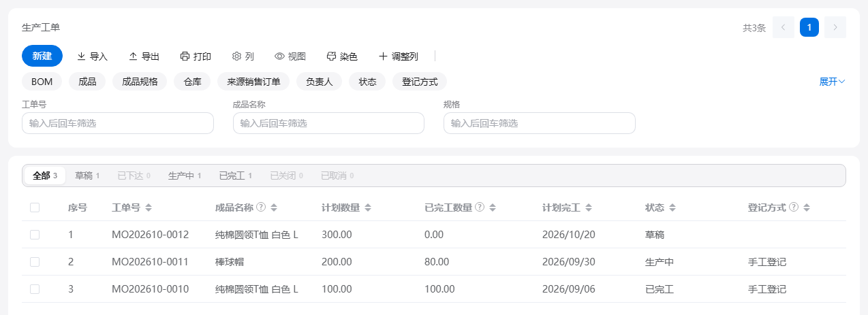Screen dimensions: 868x315
Task: Click the 导出 export icon button
Action: tap(144, 56)
